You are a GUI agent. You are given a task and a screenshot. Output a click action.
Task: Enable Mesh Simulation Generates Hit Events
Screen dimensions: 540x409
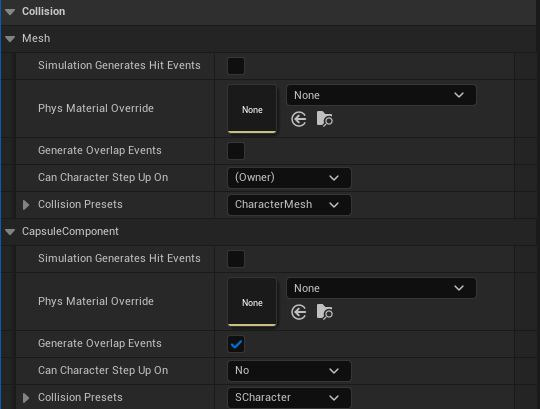pyautogui.click(x=236, y=66)
